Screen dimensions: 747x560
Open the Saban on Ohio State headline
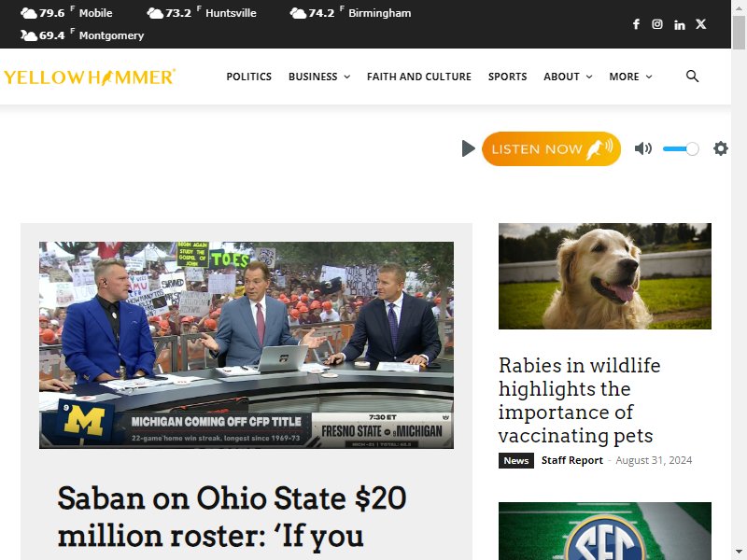(232, 517)
